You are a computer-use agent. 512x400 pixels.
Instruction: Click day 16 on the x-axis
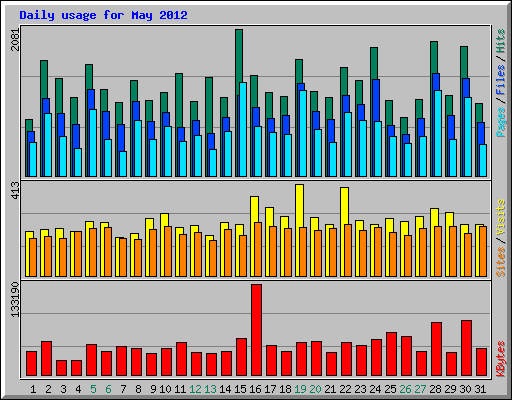click(255, 389)
